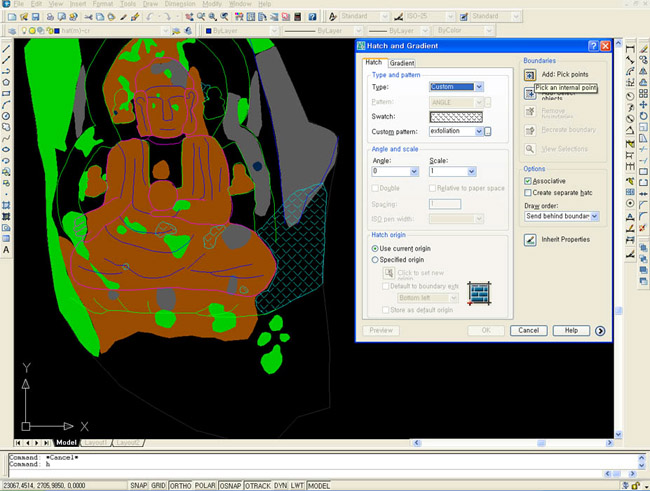Toggle OSNAP in status bar

(x=230, y=485)
